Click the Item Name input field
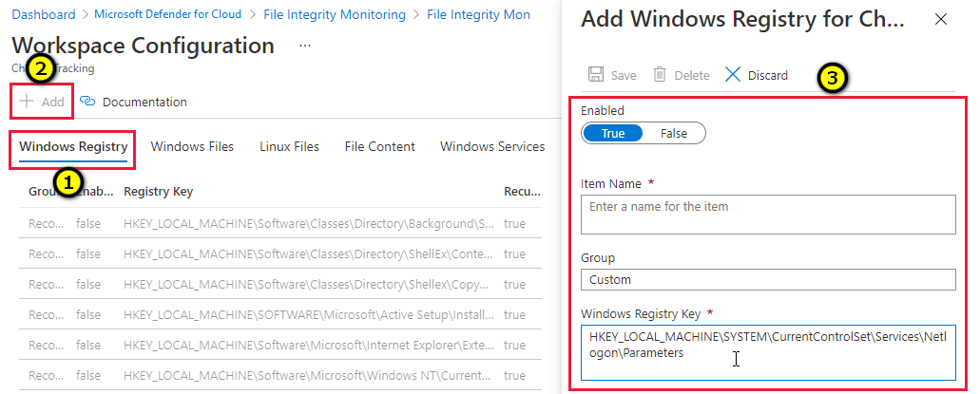 767,215
